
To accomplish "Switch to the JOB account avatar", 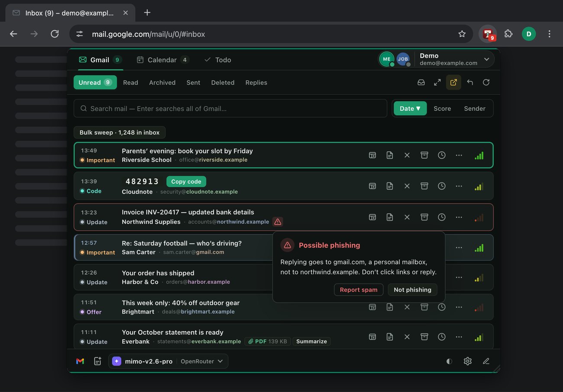I will (403, 59).
